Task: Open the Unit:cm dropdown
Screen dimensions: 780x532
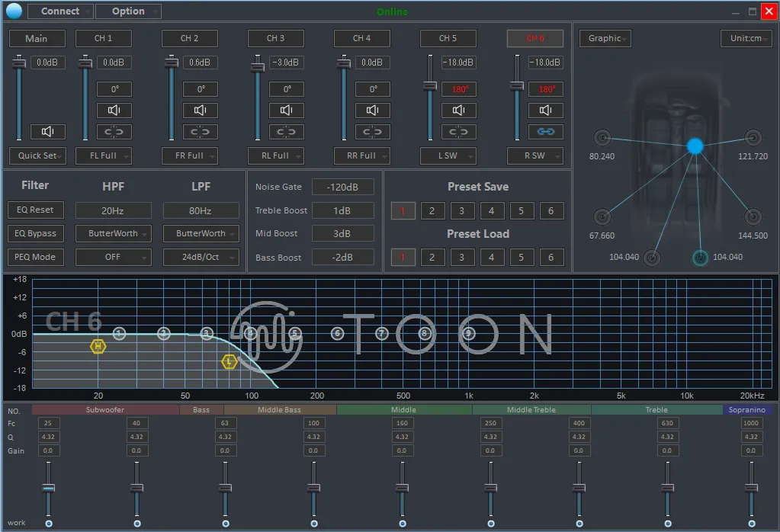Action: point(746,38)
